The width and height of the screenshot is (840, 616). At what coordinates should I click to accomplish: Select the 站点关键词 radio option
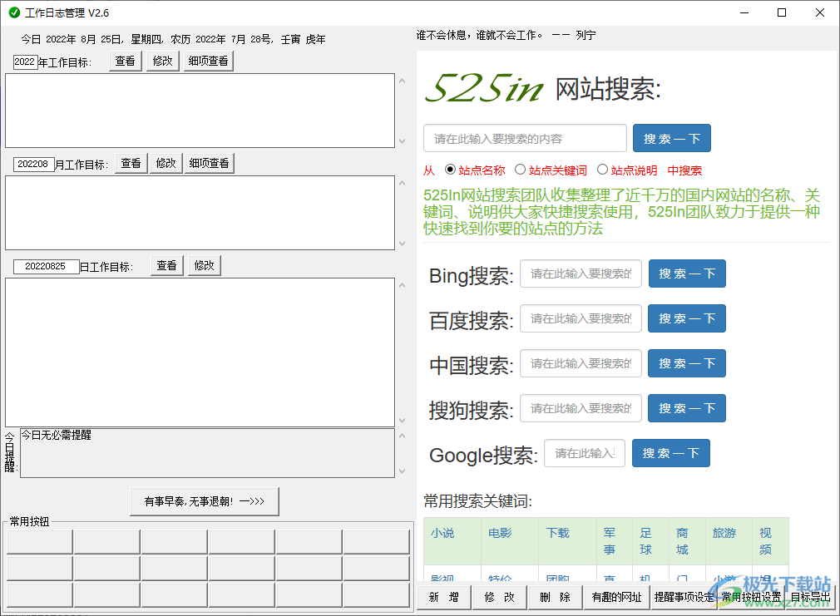coord(521,170)
